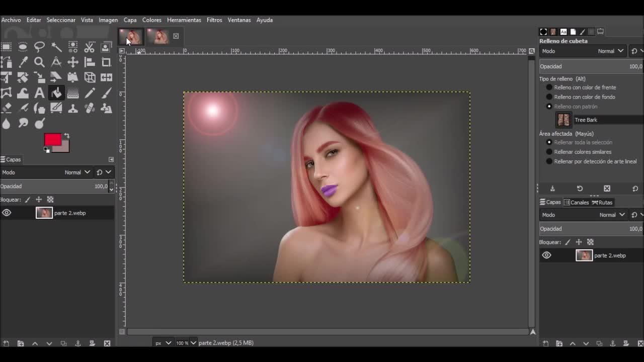Choose the Text tool
The width and height of the screenshot is (644, 362).
pyautogui.click(x=39, y=93)
